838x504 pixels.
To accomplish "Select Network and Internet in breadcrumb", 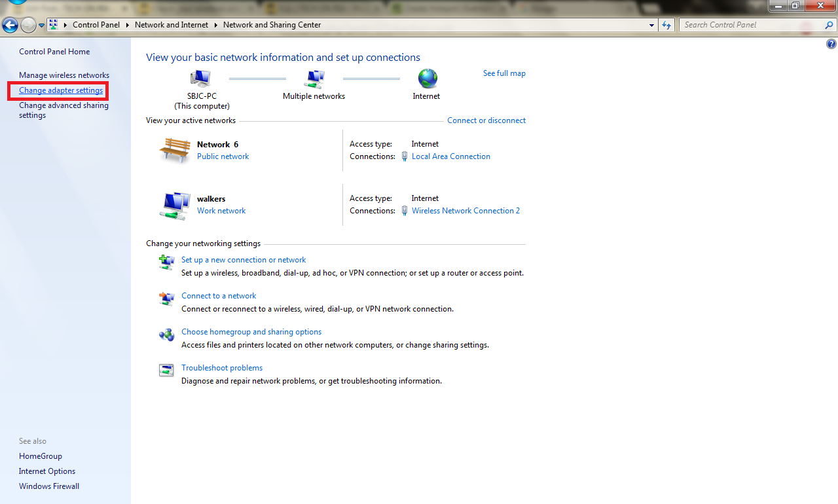I will click(x=171, y=25).
